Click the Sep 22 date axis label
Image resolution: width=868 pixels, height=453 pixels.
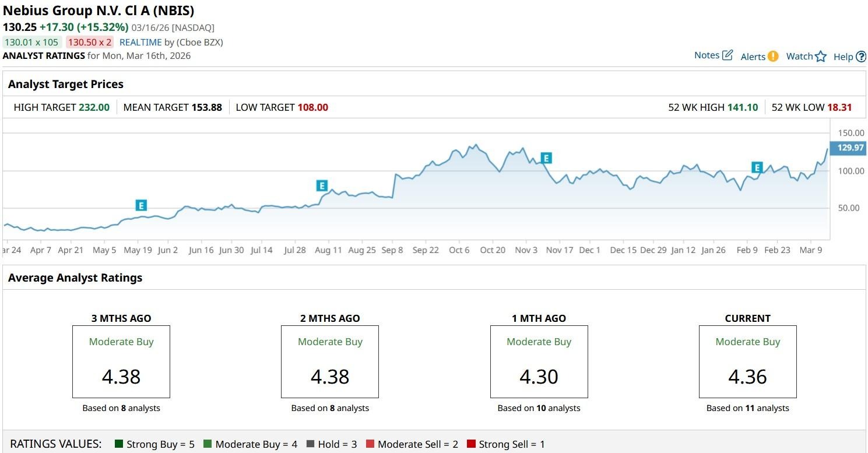(x=426, y=250)
